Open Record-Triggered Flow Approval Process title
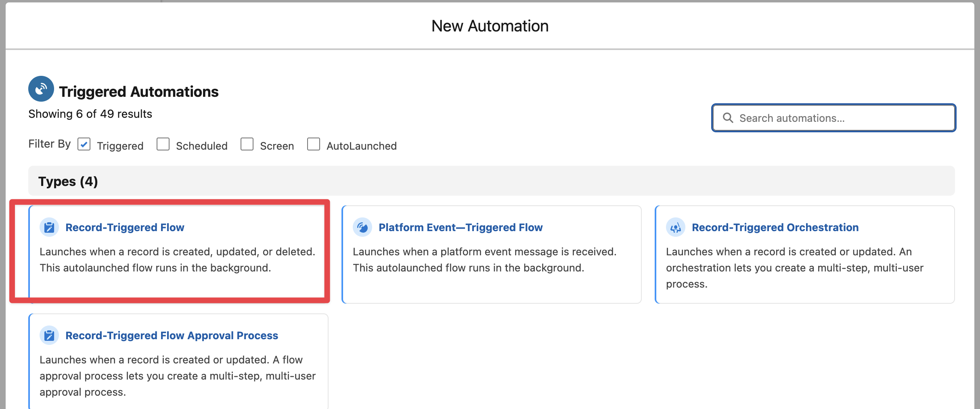This screenshot has width=980, height=409. pyautogui.click(x=172, y=336)
